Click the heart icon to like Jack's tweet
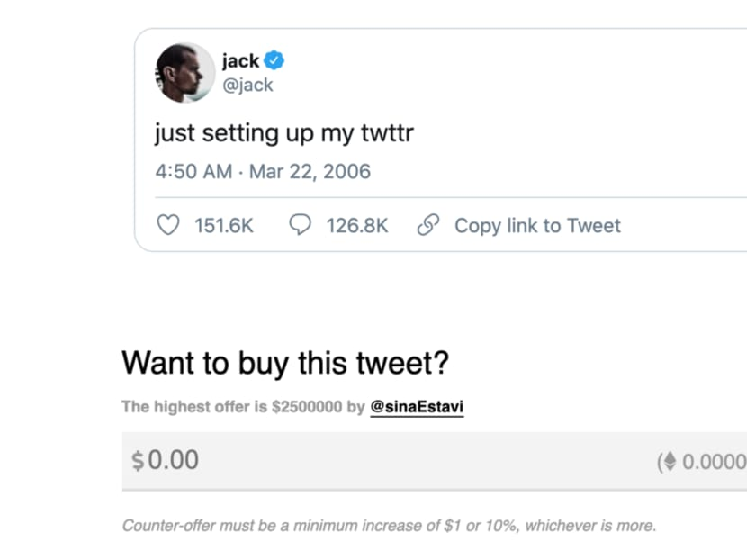The image size is (747, 560). [x=167, y=225]
